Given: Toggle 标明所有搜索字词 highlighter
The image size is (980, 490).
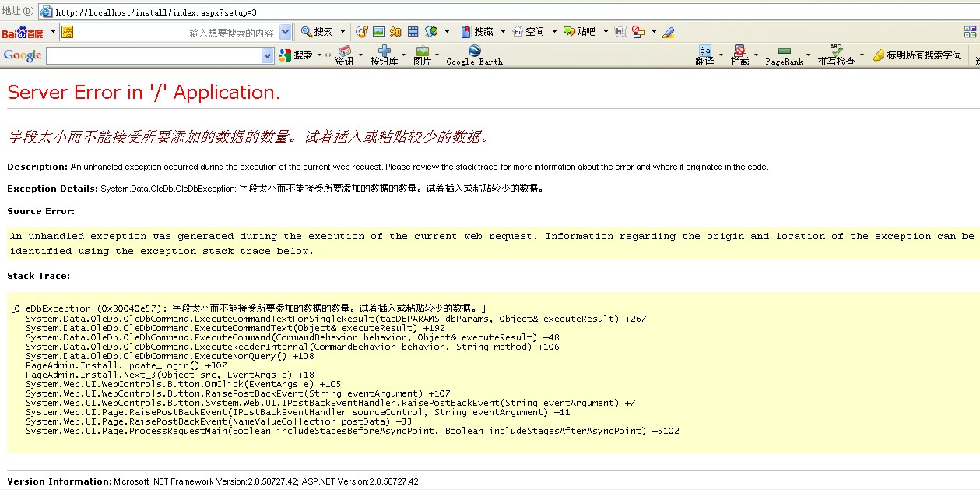Looking at the screenshot, I should (x=917, y=55).
